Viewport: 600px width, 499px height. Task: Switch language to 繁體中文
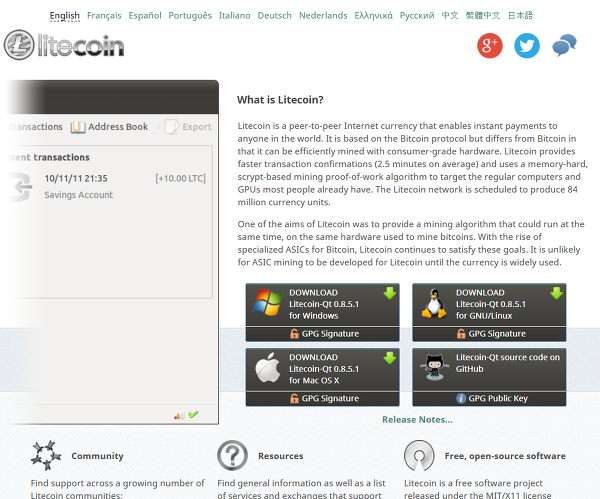click(x=483, y=16)
